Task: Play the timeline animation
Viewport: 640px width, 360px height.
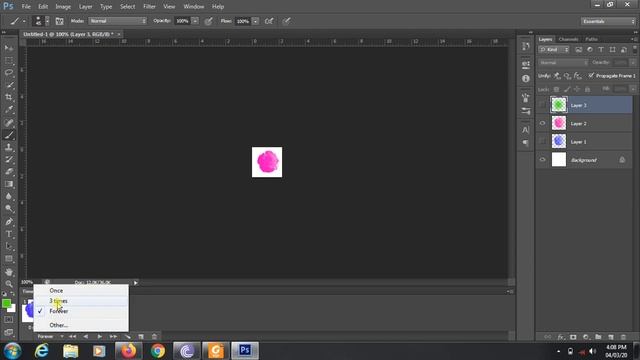Action: coord(100,337)
